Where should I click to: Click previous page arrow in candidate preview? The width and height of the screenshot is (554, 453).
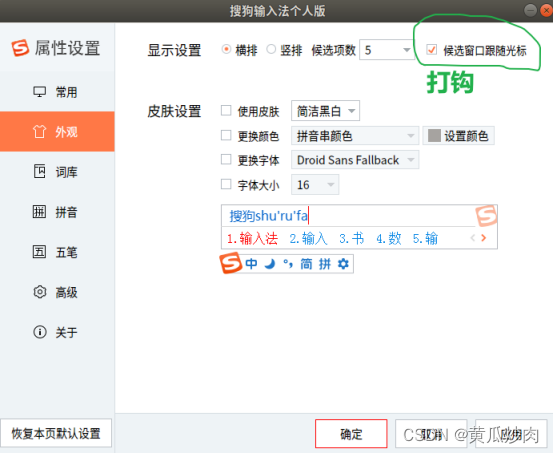(473, 238)
